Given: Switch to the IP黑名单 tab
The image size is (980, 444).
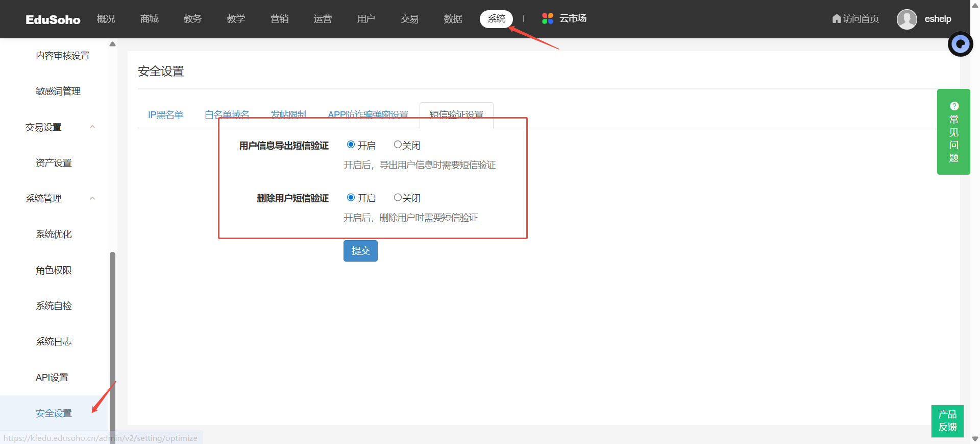Looking at the screenshot, I should coord(165,115).
